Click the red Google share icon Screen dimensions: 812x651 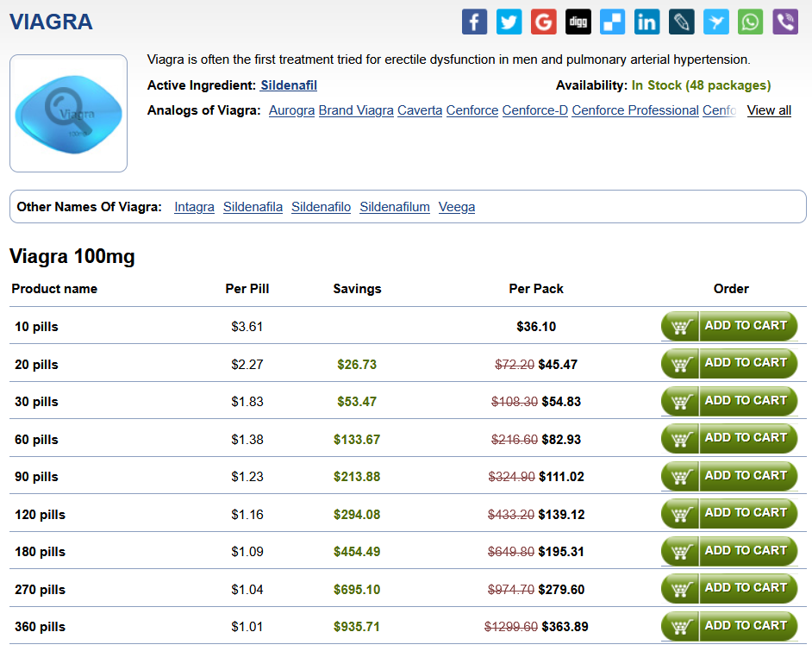pyautogui.click(x=544, y=22)
